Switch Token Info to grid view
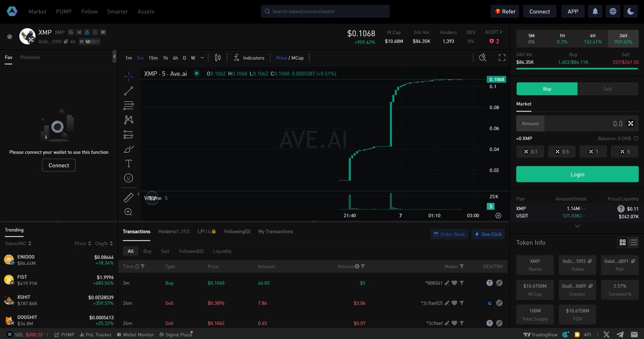This screenshot has height=339, width=644. 623,242
